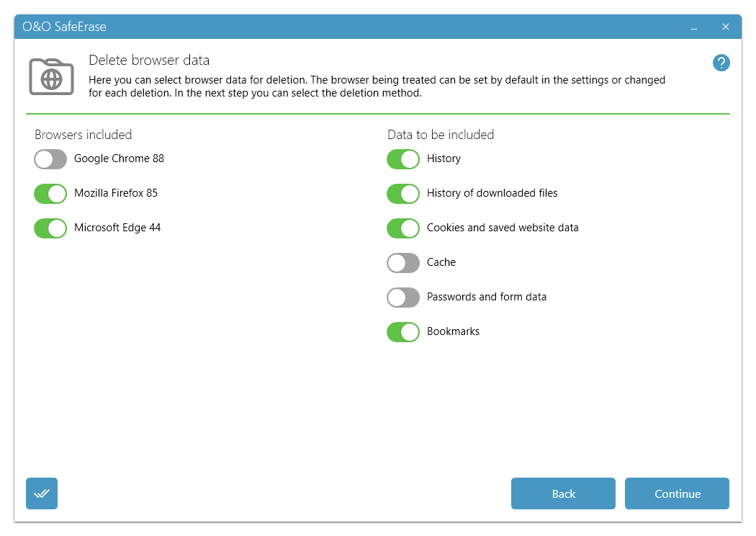Toggle off History of downloaded files
Image resolution: width=756 pixels, height=536 pixels.
pyautogui.click(x=403, y=194)
